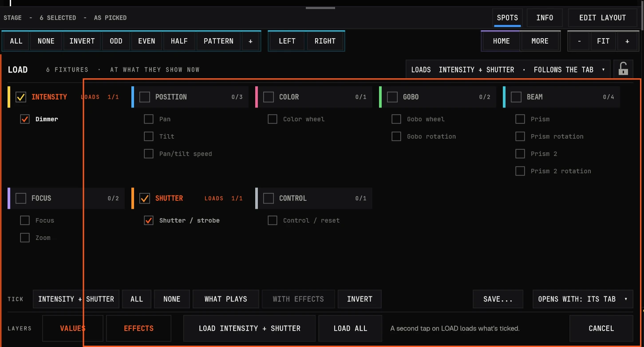Enable the Gobo rotation checkbox

pos(396,136)
